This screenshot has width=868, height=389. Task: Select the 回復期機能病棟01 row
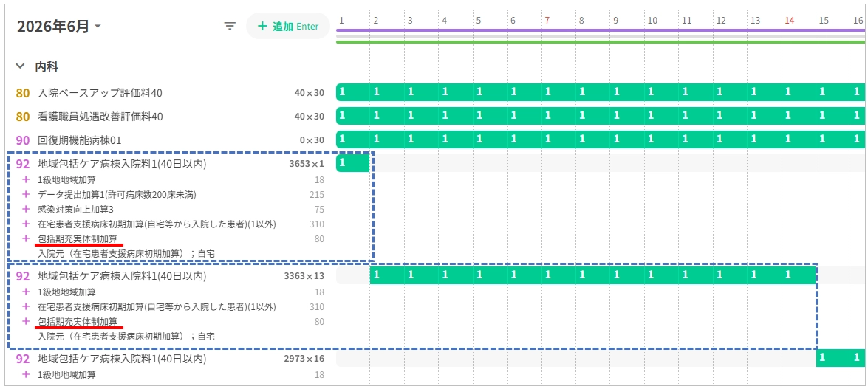coord(170,140)
